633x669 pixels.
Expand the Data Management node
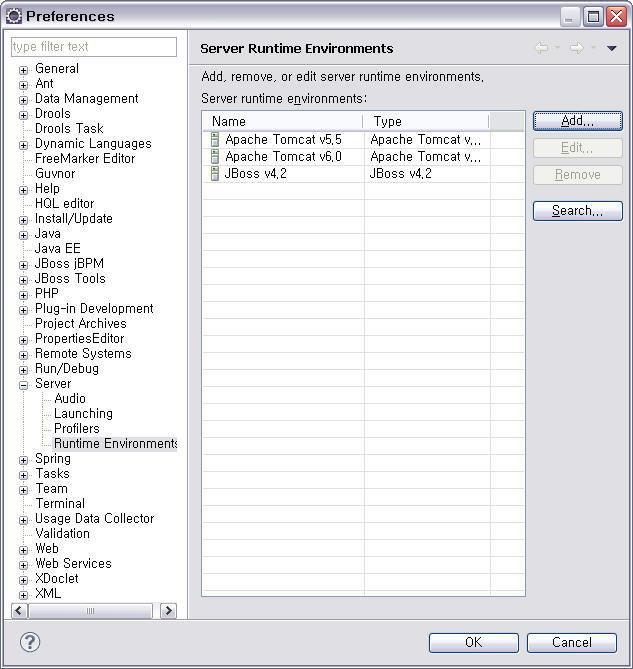pyautogui.click(x=23, y=100)
